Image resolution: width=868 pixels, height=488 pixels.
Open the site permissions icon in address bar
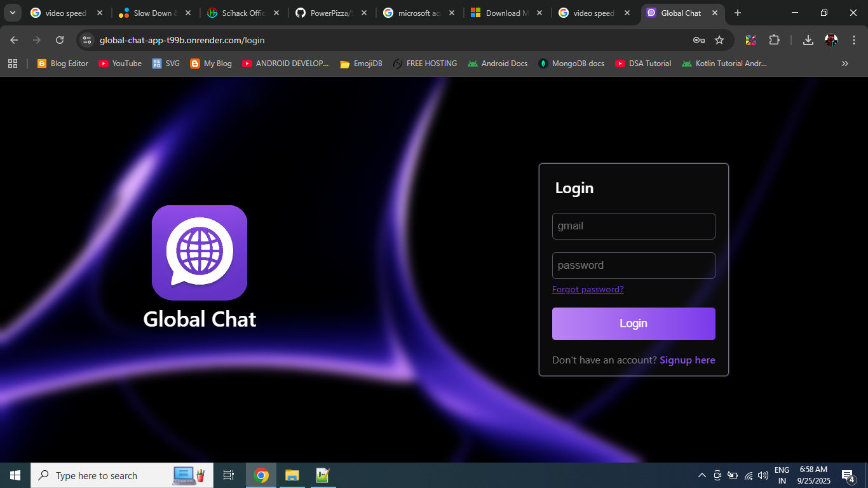[x=86, y=39]
